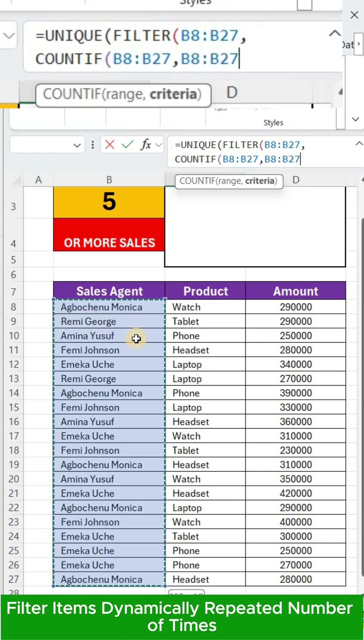Click the three-dot formula bar resize handle
Viewport: 364px width, 640px height.
pos(93,145)
